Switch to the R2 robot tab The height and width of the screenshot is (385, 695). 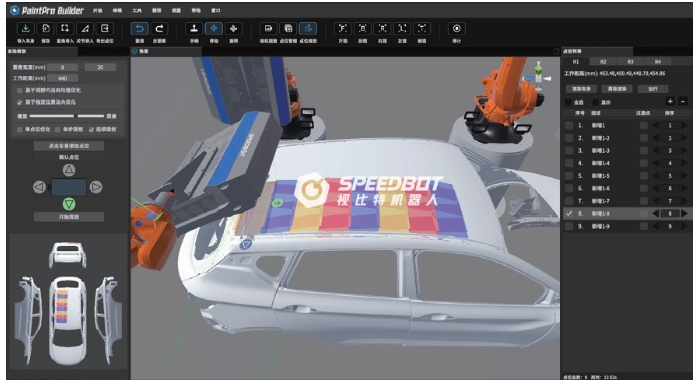(x=603, y=62)
